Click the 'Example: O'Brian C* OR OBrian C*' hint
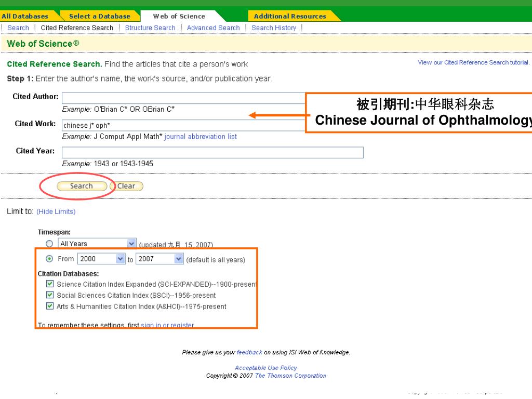Screen dimensions: 532x399 tap(118, 109)
